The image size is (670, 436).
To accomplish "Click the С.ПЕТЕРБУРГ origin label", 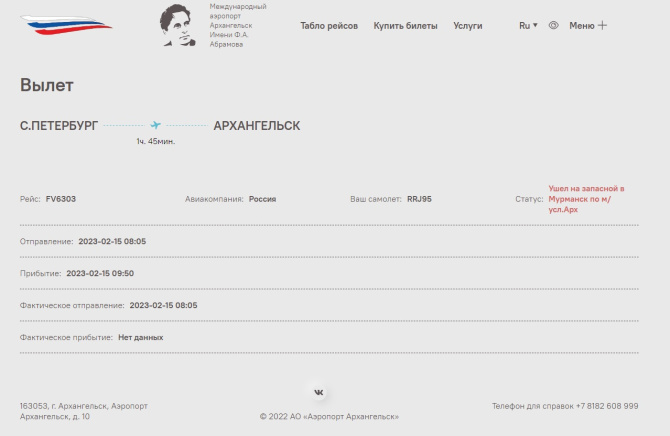I will point(59,126).
